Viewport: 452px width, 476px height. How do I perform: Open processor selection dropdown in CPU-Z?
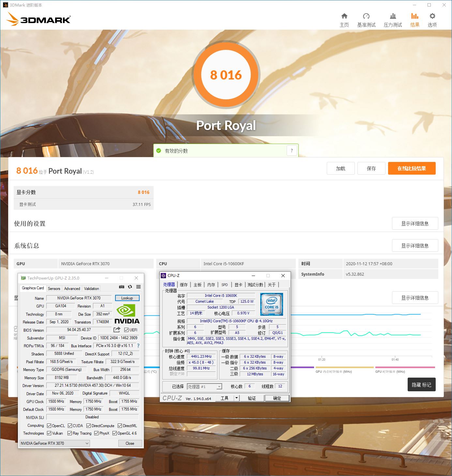point(204,387)
